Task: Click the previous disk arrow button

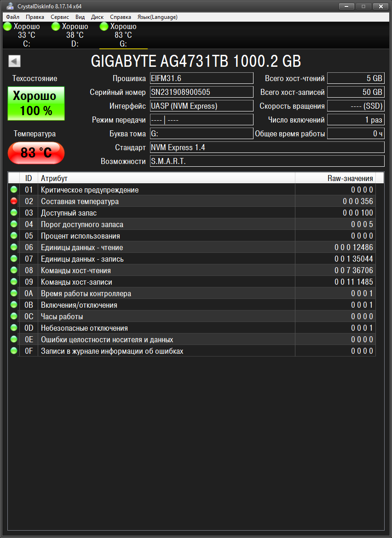Action: tap(14, 61)
